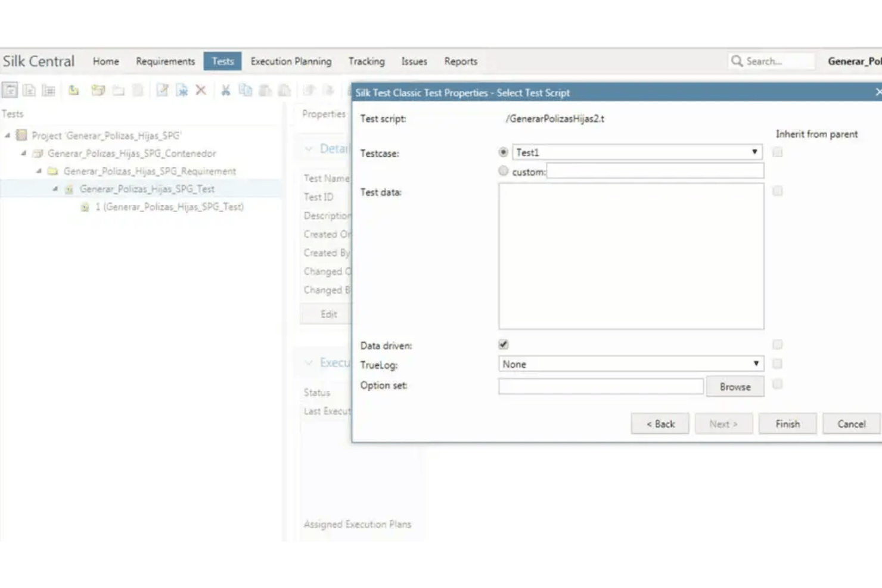Image resolution: width=882 pixels, height=588 pixels.
Task: Click the red X delete icon
Action: point(201,90)
